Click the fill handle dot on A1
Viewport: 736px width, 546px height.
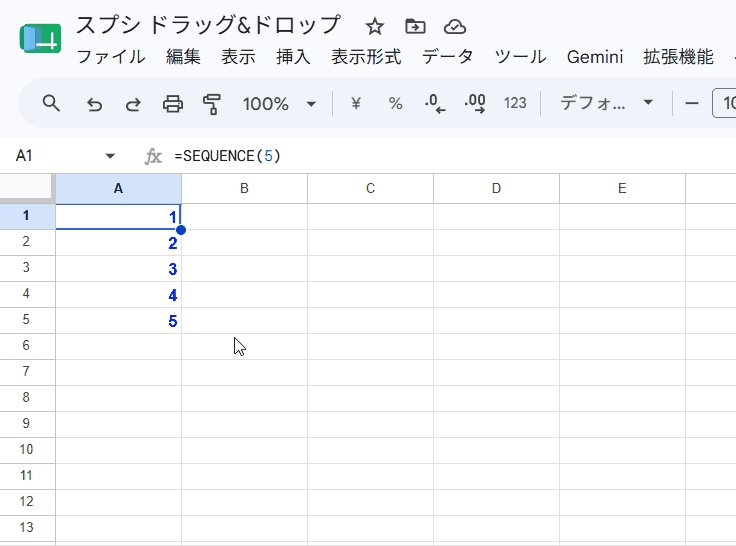click(x=181, y=230)
